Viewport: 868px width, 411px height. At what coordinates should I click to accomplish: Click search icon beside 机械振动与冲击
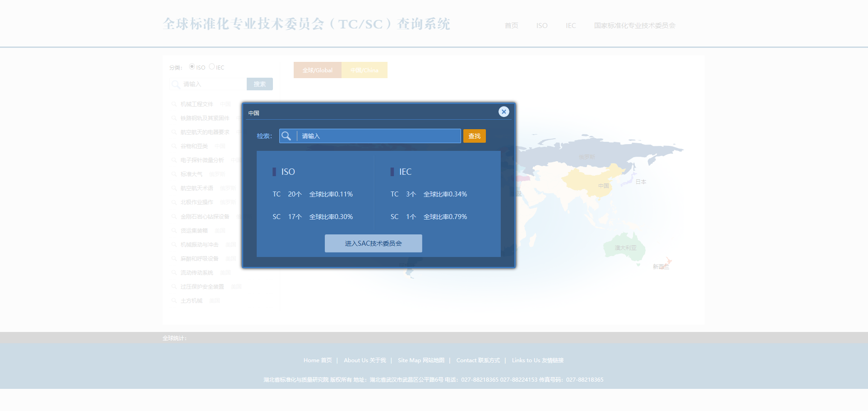(174, 245)
